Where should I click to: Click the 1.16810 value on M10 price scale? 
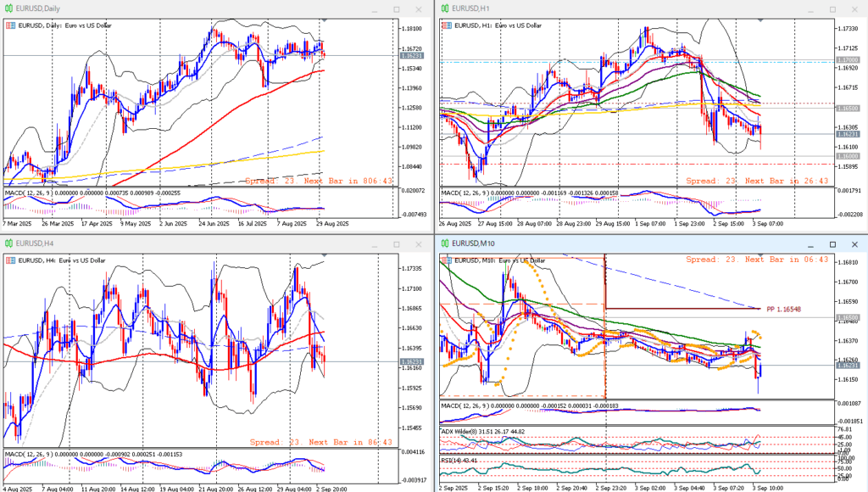pos(848,263)
